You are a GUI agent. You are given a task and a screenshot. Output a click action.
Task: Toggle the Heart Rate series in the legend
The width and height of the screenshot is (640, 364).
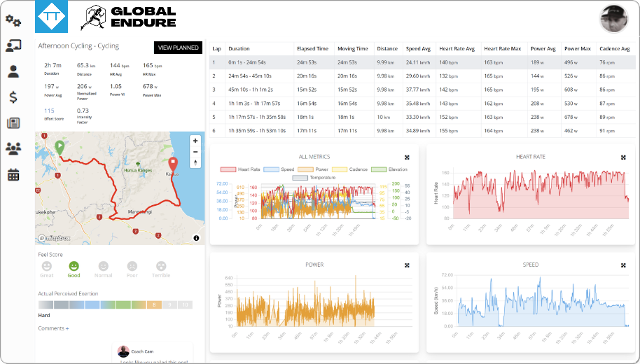coord(242,169)
